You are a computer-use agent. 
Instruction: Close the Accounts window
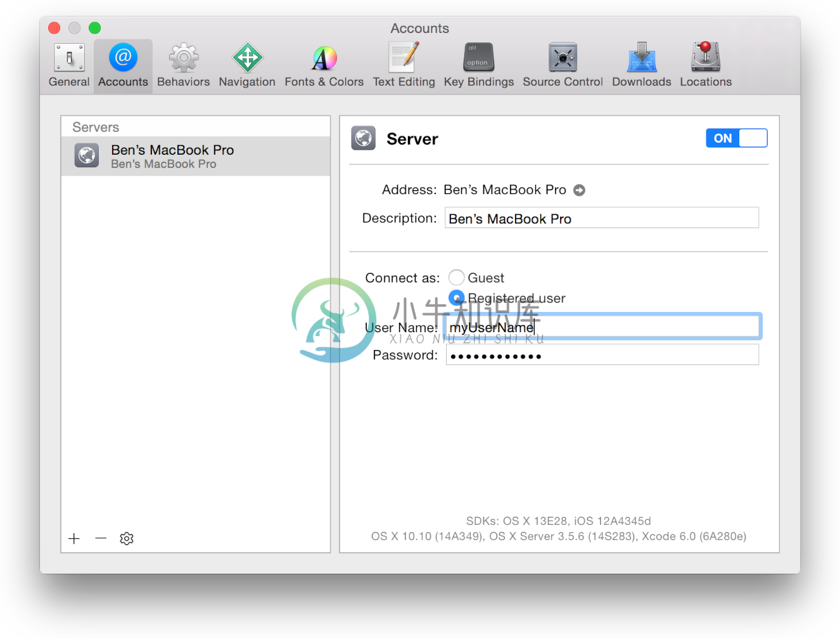coord(54,28)
